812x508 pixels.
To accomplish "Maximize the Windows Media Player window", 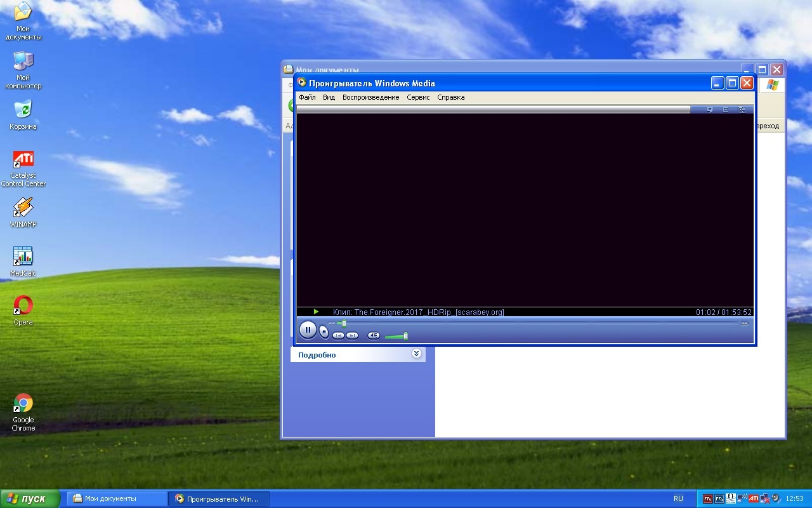I will pyautogui.click(x=732, y=83).
